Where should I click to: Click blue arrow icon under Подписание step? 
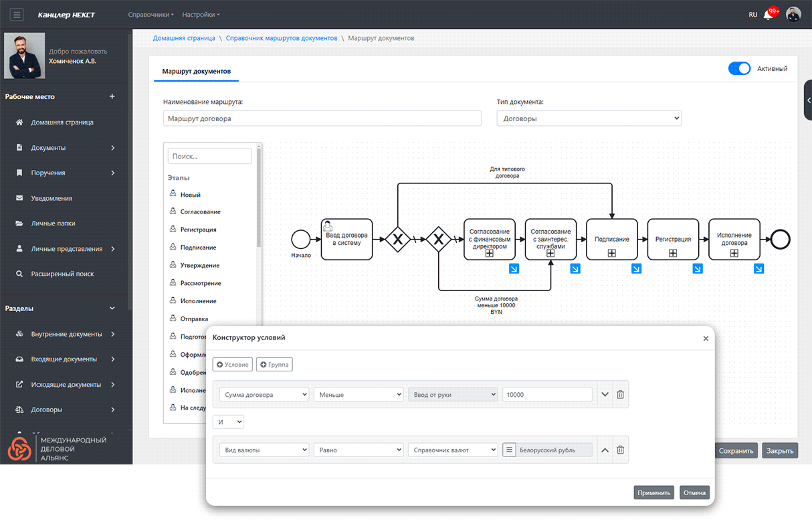[x=636, y=269]
